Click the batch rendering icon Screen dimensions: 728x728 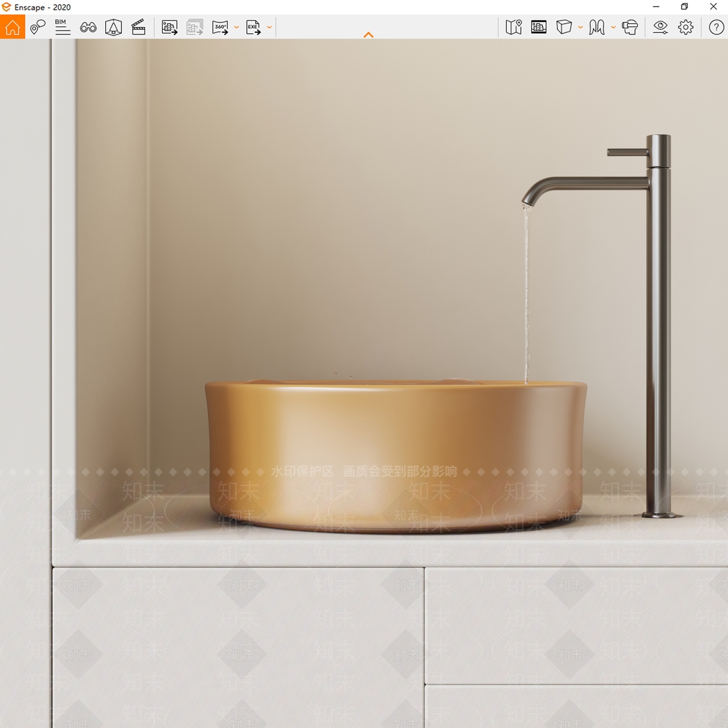tap(195, 27)
